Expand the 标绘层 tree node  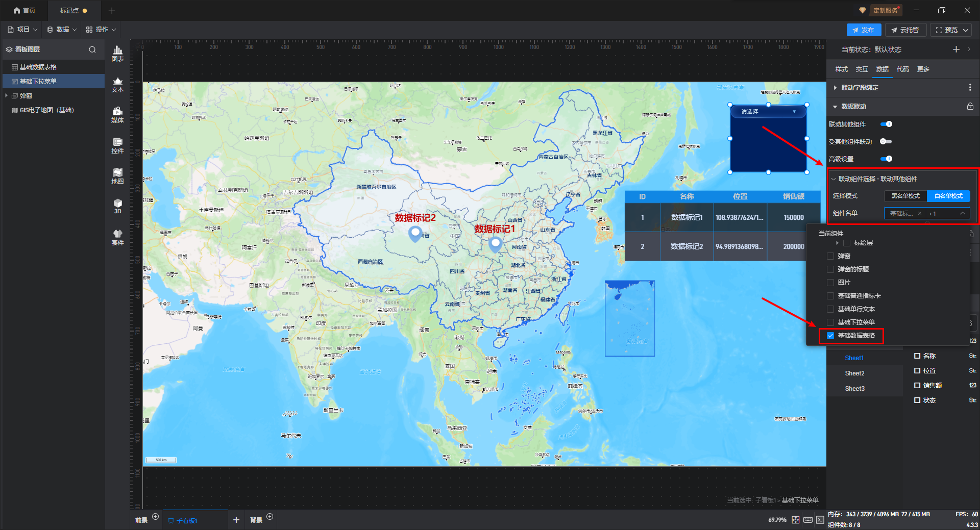pyautogui.click(x=837, y=243)
